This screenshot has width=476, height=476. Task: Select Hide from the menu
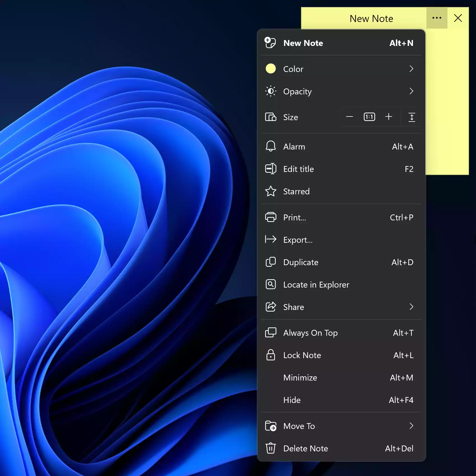coord(291,400)
